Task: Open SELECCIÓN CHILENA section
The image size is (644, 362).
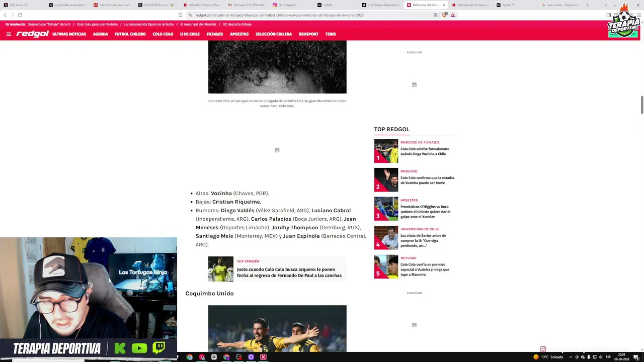Action: click(274, 34)
